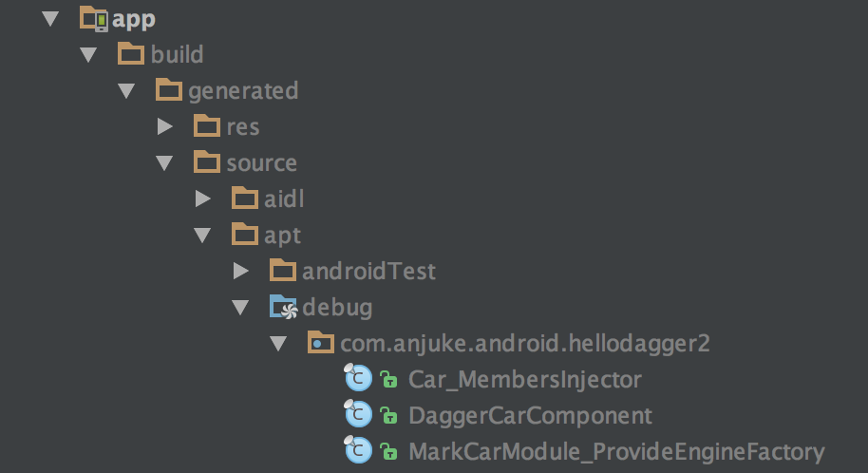Click the build folder icon

[131, 54]
